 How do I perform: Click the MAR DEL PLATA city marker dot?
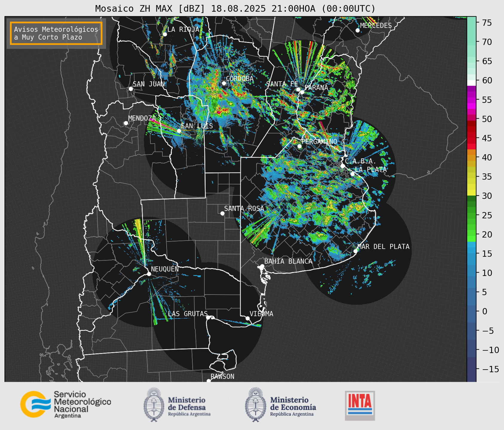[x=356, y=251]
